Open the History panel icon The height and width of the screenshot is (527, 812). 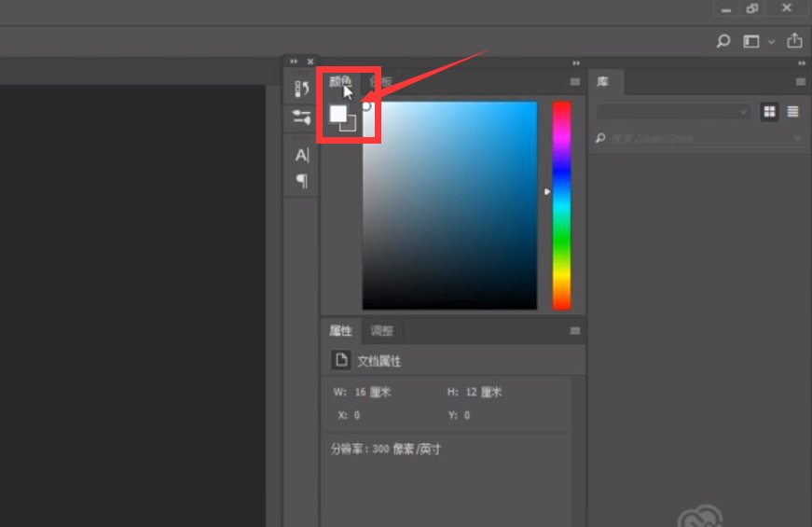point(301,89)
